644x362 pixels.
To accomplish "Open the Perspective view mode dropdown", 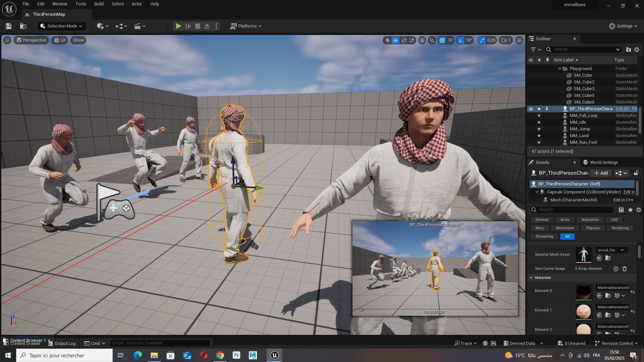I will [31, 40].
